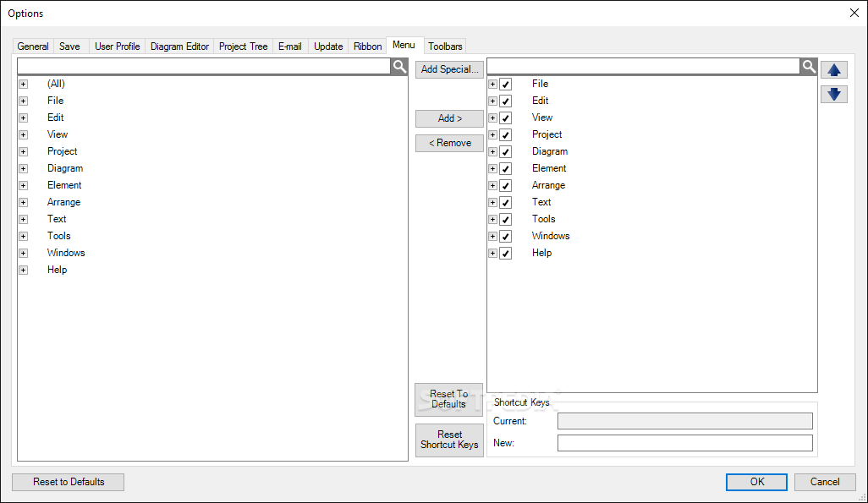Open the Update tab
This screenshot has width=868, height=503.
[328, 46]
